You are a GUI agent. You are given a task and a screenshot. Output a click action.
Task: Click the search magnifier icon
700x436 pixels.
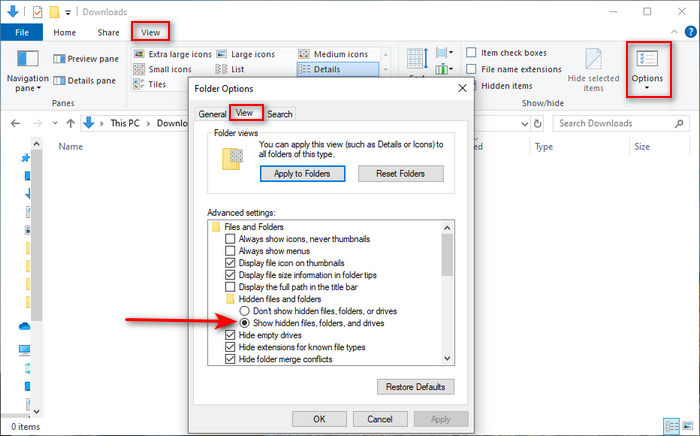point(679,124)
